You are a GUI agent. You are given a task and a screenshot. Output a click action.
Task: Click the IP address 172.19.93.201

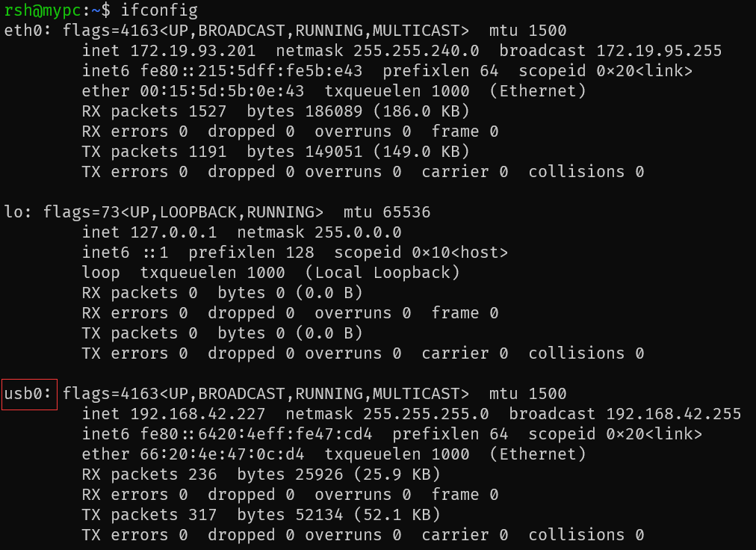(x=193, y=51)
